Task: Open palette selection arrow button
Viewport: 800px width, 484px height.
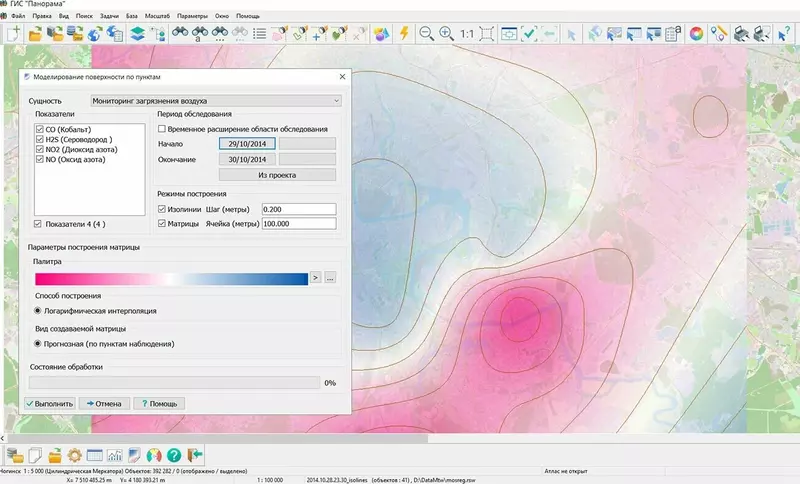Action: (x=315, y=277)
